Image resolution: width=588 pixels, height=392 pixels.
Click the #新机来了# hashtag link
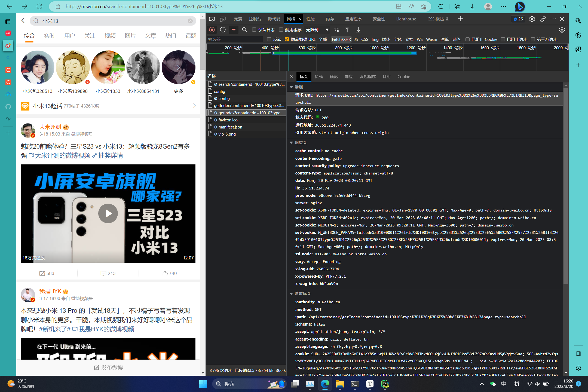click(55, 329)
